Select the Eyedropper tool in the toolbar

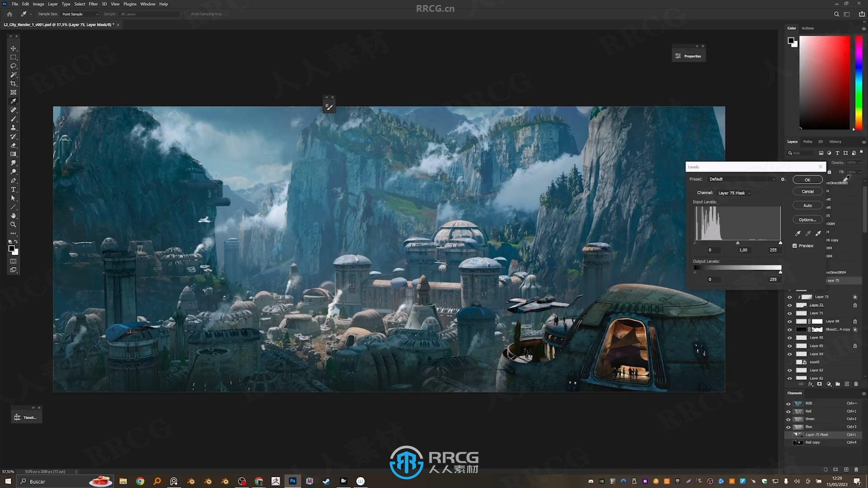click(13, 101)
